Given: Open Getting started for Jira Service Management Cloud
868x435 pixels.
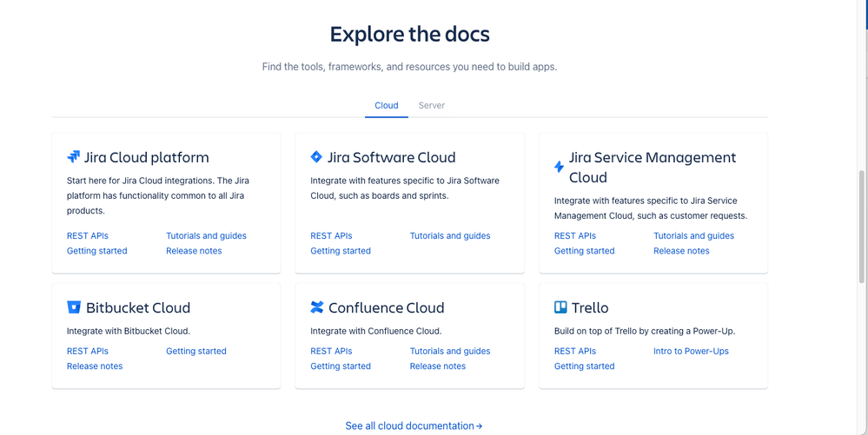Looking at the screenshot, I should click(x=584, y=251).
